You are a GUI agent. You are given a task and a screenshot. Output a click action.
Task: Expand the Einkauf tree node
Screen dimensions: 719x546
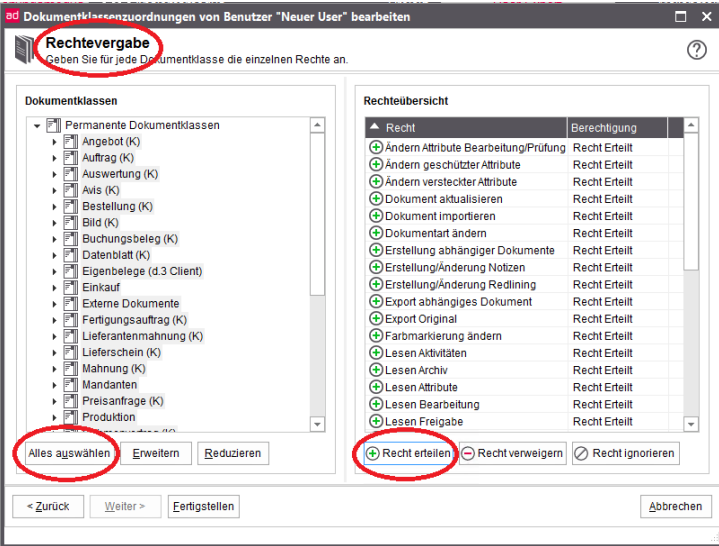55,287
